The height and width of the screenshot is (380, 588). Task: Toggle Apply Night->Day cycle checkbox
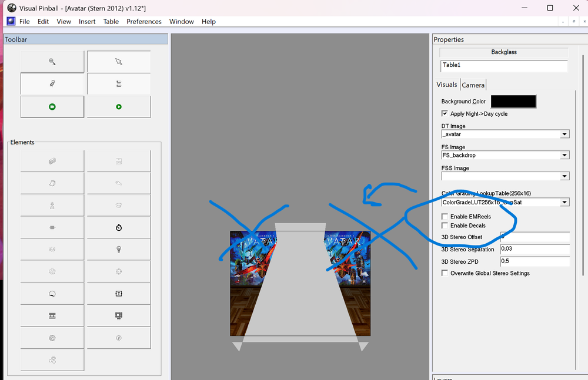445,113
